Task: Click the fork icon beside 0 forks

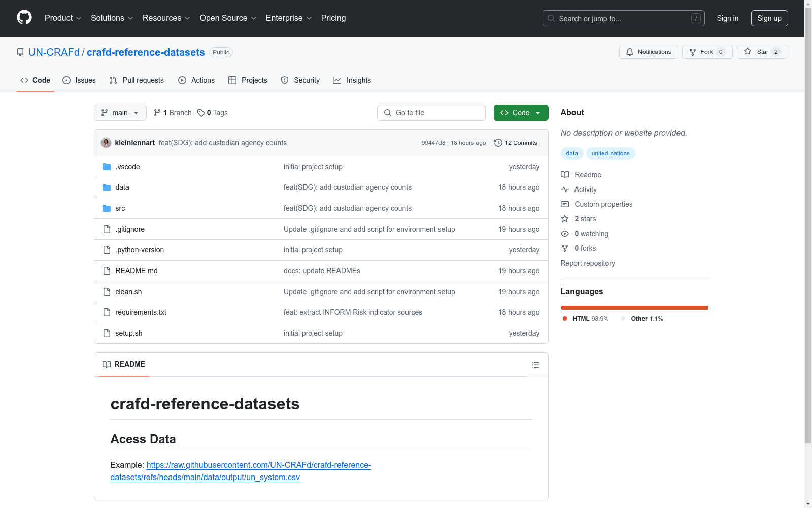Action: click(x=565, y=248)
